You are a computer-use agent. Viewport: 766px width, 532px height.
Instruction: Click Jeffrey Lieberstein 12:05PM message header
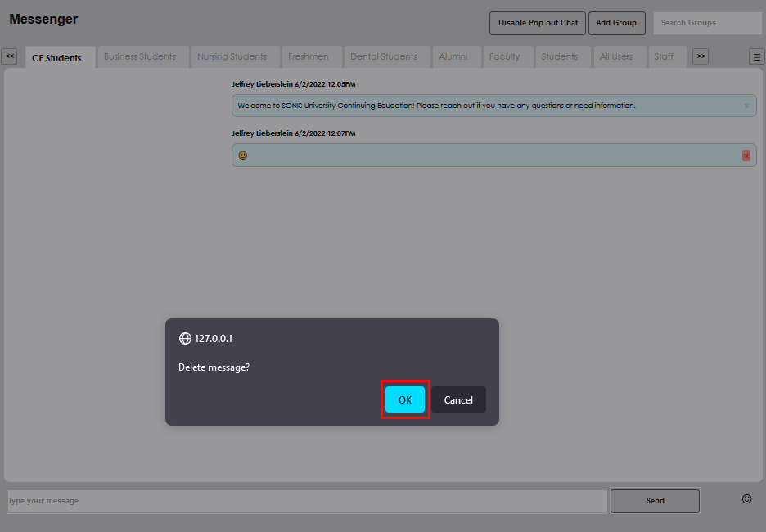[x=294, y=84]
